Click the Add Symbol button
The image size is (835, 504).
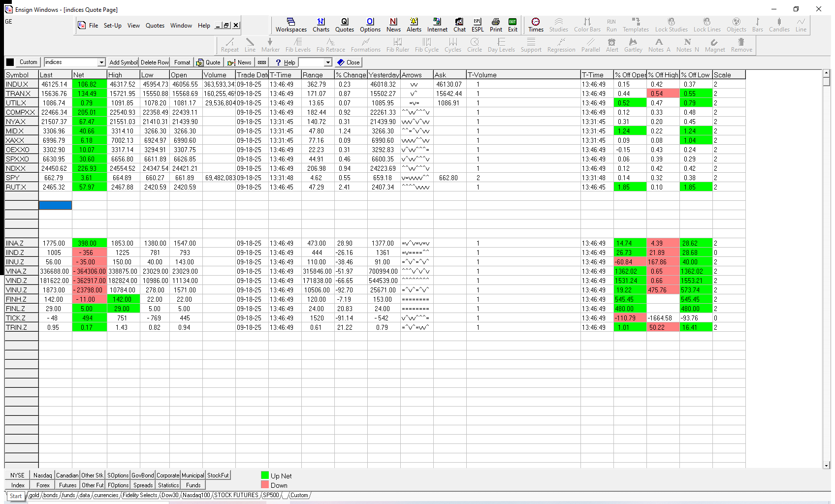click(x=123, y=63)
